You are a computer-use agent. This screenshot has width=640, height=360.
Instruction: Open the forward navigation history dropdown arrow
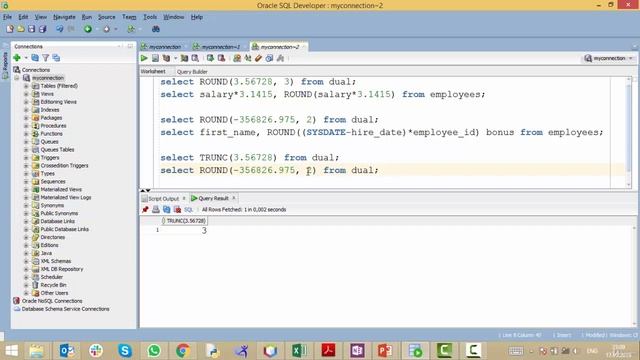pos(116,29)
